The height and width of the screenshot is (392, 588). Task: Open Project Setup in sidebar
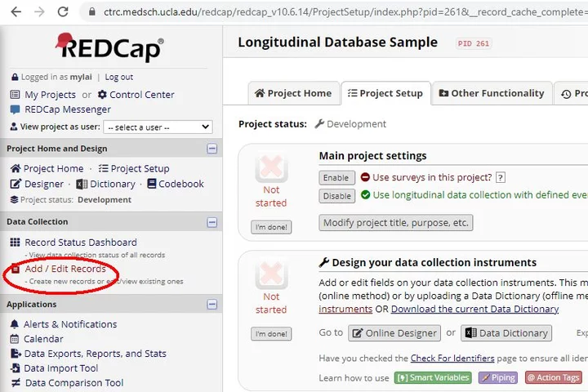pyautogui.click(x=140, y=168)
